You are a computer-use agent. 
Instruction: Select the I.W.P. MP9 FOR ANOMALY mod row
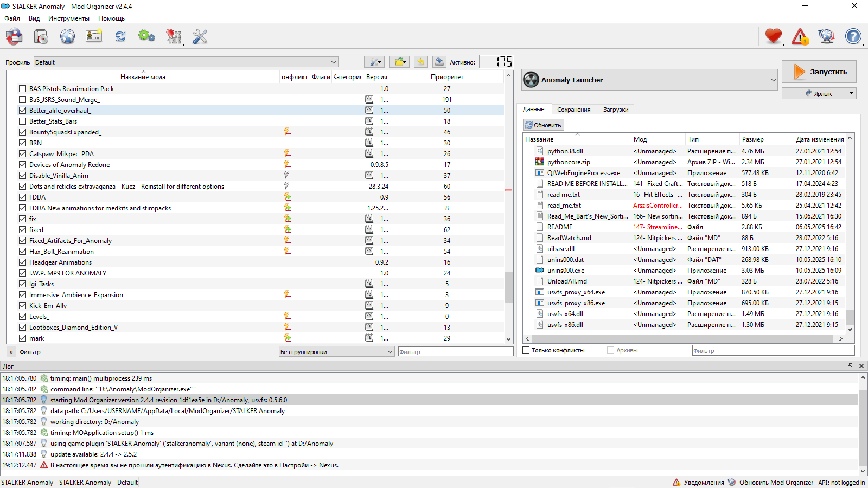click(x=256, y=273)
